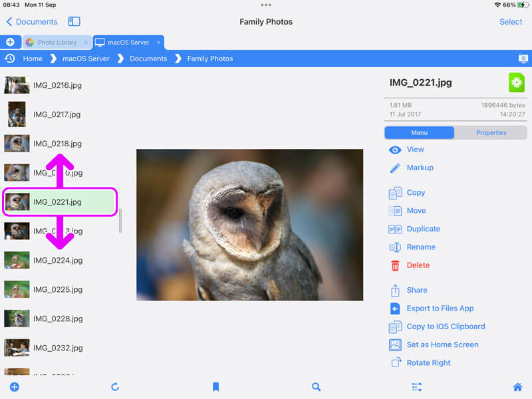View the image with eye icon
This screenshot has height=399, width=532.
395,150
